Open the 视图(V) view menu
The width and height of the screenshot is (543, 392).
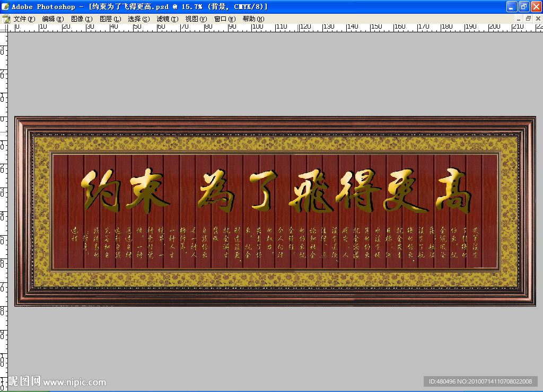pos(196,19)
